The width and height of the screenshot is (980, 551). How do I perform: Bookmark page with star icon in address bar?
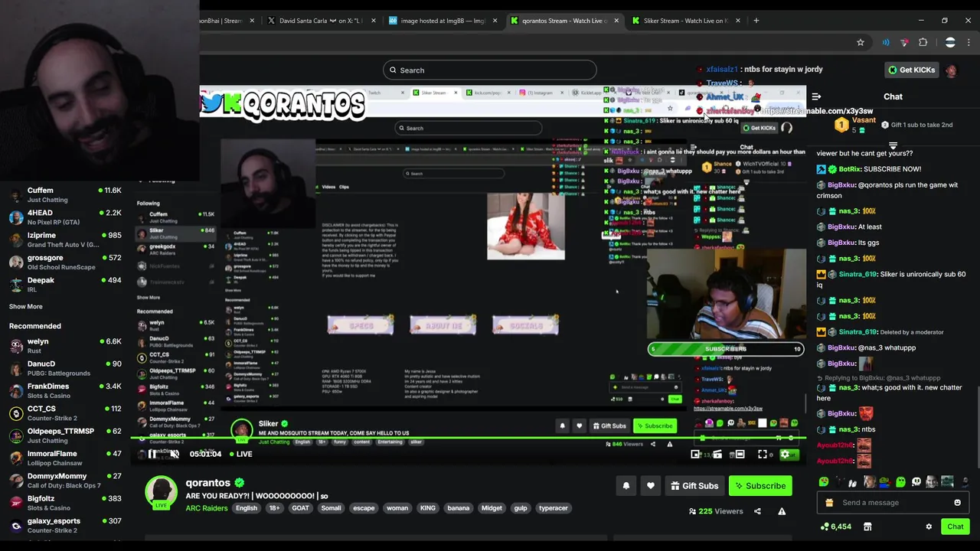[x=861, y=42]
